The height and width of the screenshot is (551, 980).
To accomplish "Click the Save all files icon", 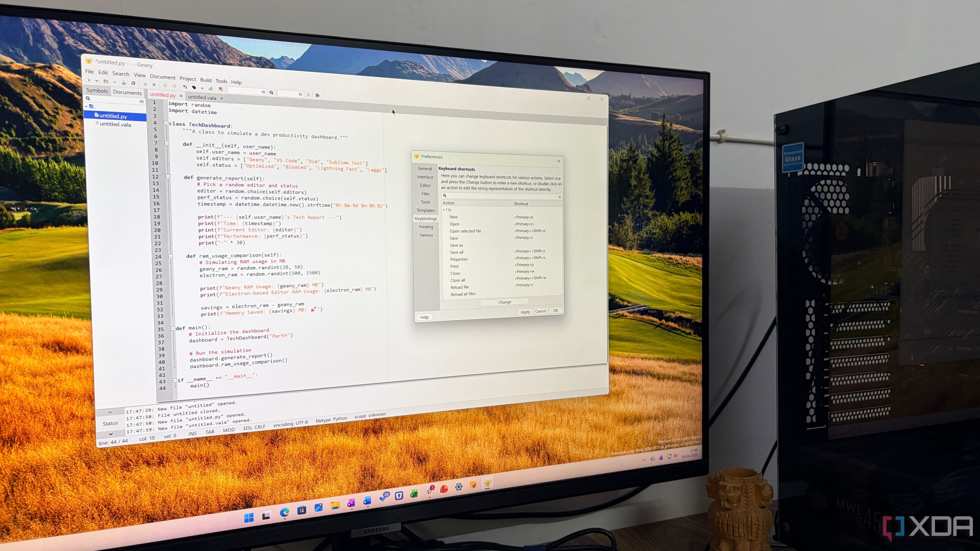I will click(x=133, y=83).
